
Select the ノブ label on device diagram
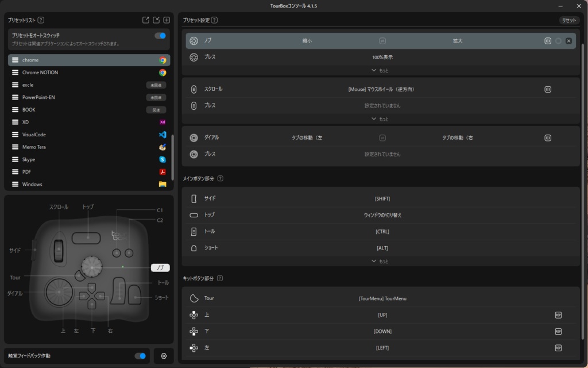click(x=160, y=268)
